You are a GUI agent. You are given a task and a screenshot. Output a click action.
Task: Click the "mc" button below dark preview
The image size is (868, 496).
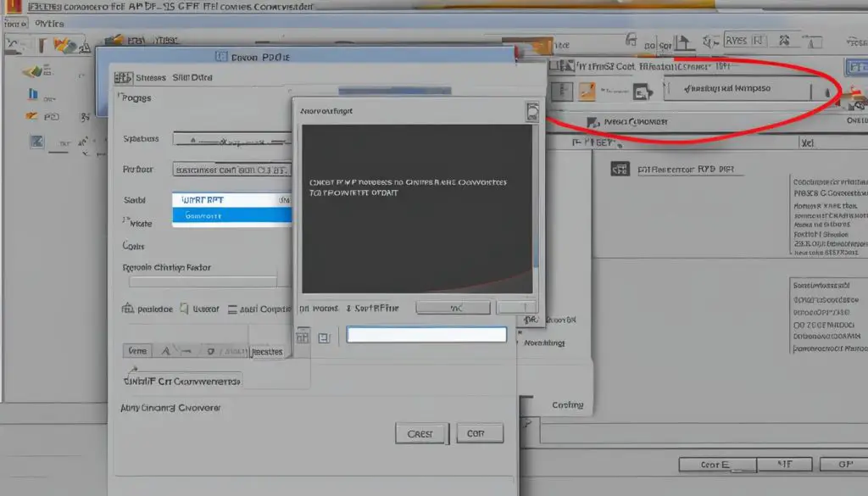click(x=453, y=308)
